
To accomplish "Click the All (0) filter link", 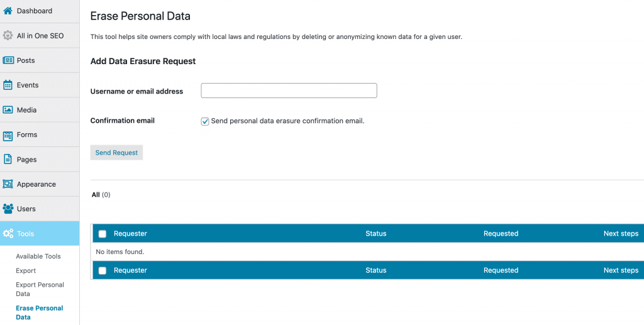I will [101, 194].
